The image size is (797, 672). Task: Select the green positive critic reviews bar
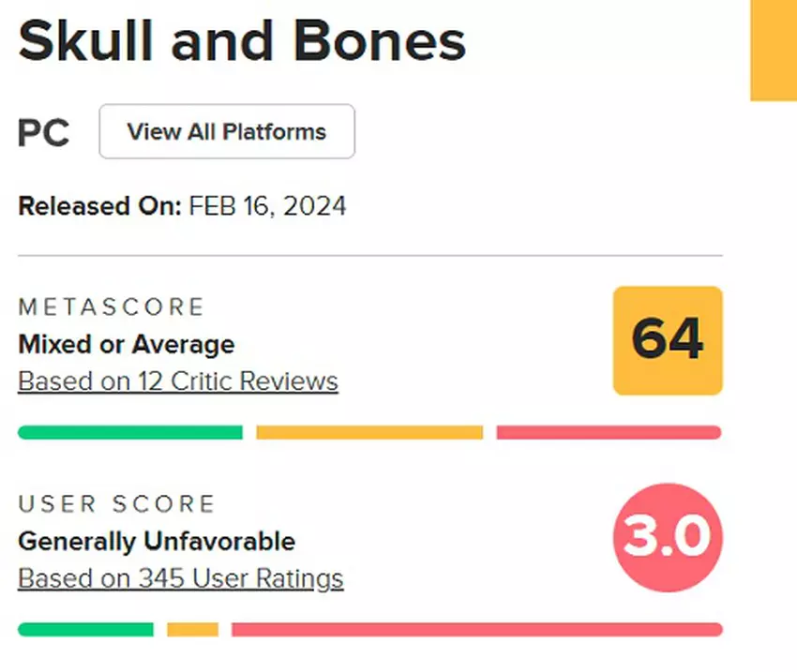(130, 432)
